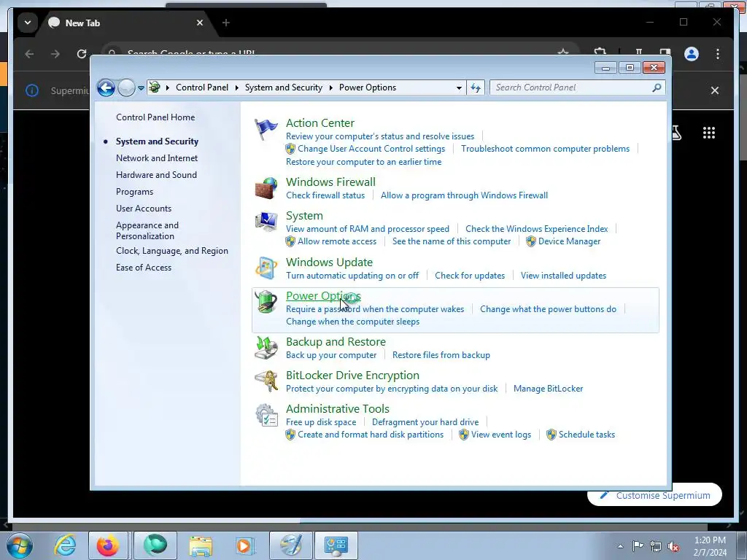The image size is (747, 560).
Task: Open Control Panel Home link
Action: (x=155, y=117)
